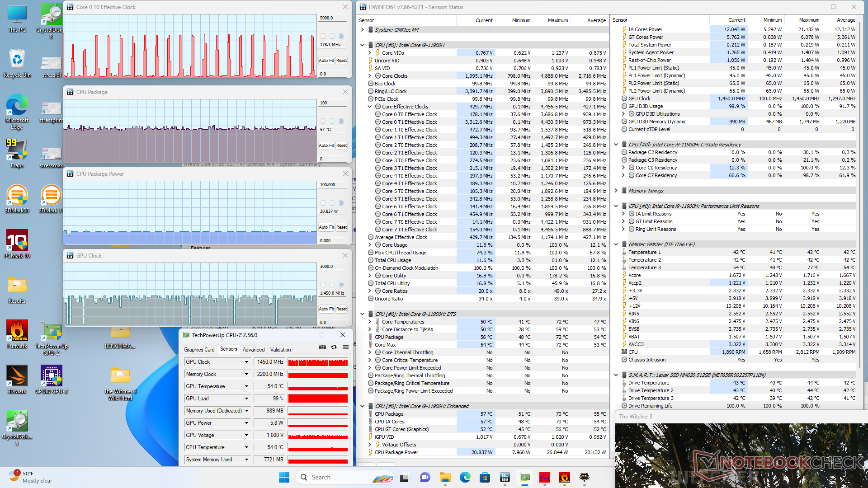The image size is (868, 488).
Task: Click the GPU-Z refresh icon
Action: (x=334, y=347)
